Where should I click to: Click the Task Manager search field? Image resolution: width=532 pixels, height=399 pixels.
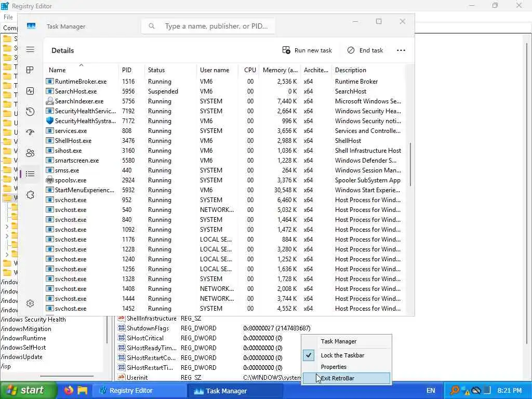tap(208, 26)
